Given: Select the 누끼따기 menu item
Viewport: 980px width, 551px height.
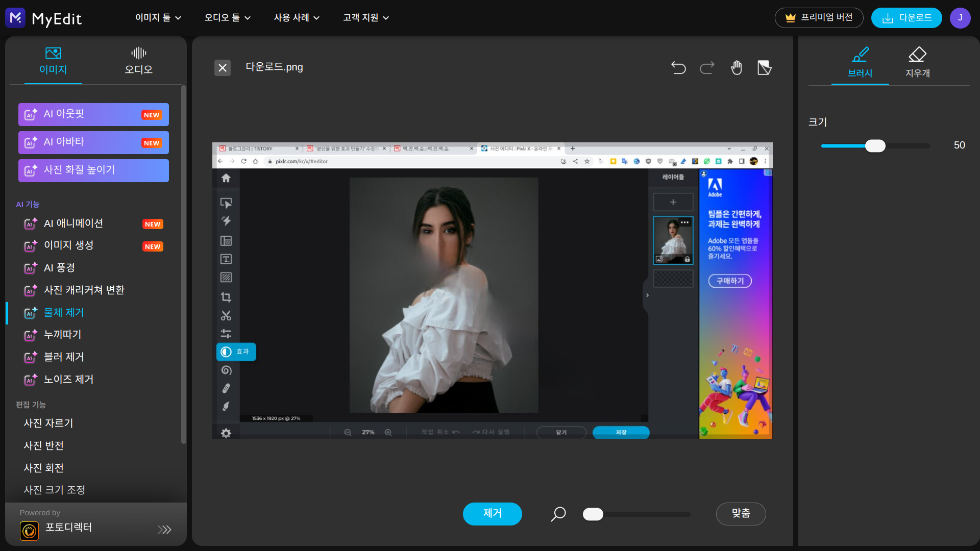Looking at the screenshot, I should [63, 335].
